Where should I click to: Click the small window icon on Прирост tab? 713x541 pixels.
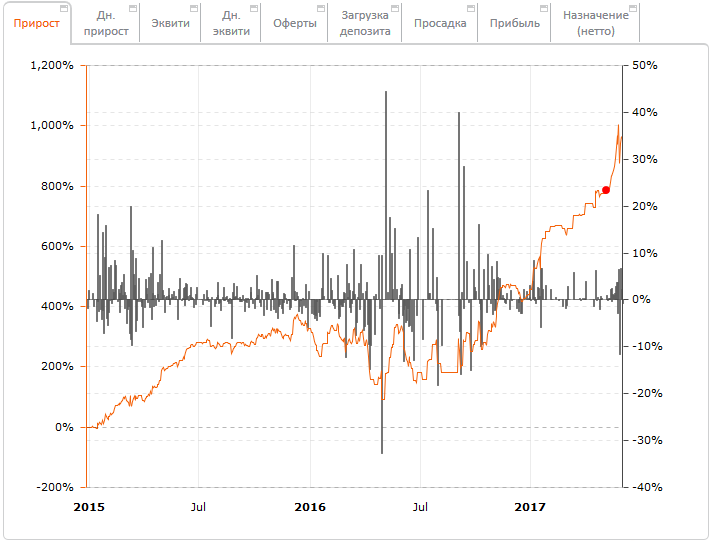coord(64,8)
